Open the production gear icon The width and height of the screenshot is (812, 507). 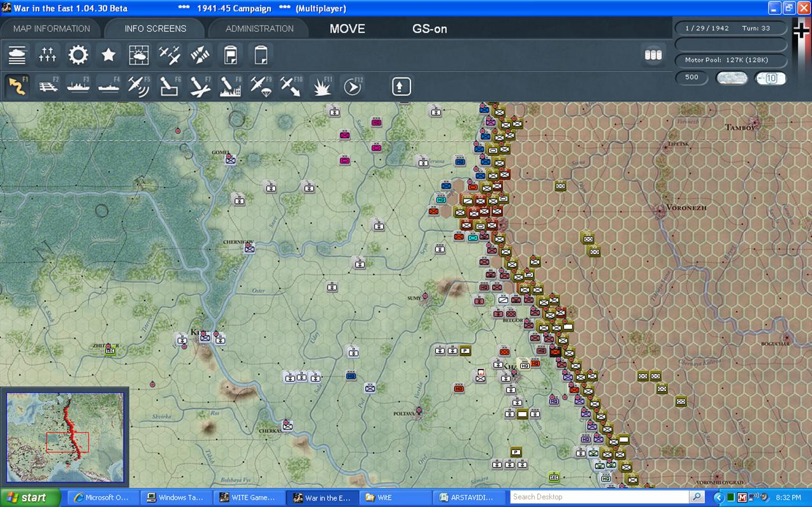point(78,55)
